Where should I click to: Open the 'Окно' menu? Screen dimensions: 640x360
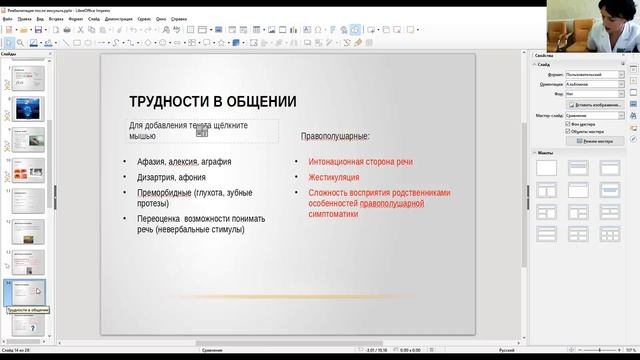click(161, 19)
